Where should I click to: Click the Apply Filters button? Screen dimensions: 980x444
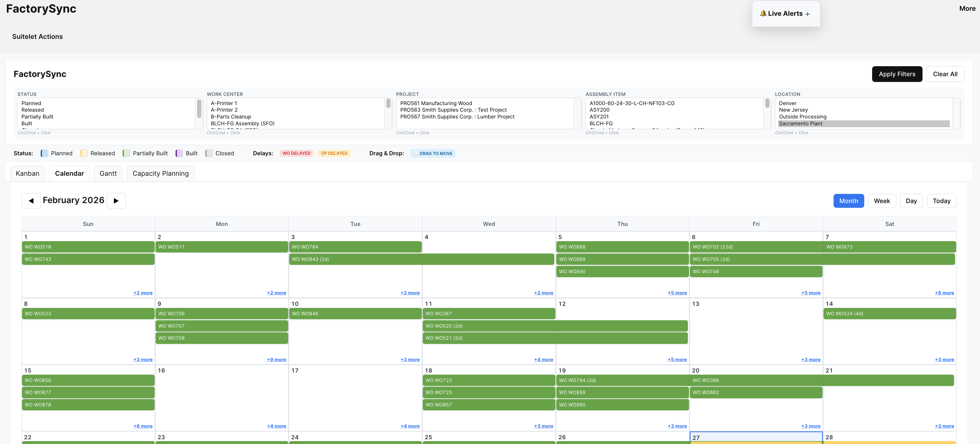(x=897, y=74)
